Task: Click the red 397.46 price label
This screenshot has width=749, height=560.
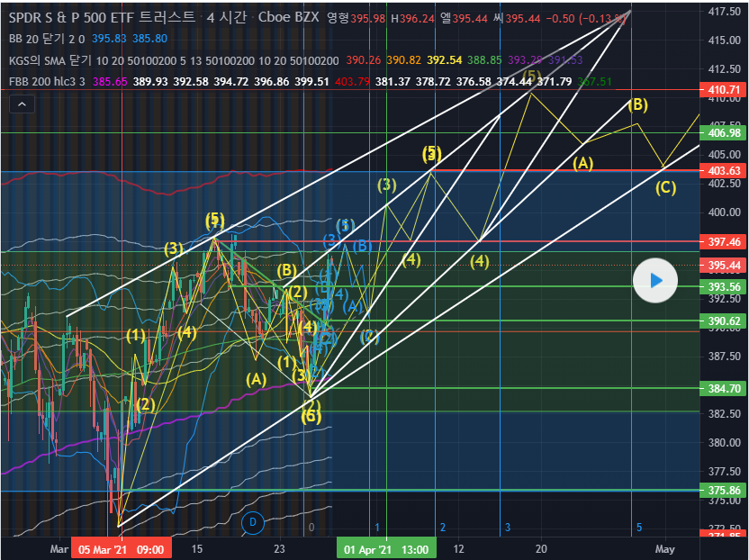Action: point(724,243)
